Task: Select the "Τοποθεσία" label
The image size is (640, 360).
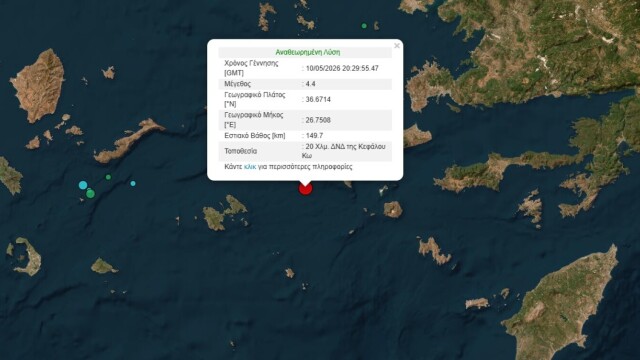Action: coord(240,151)
